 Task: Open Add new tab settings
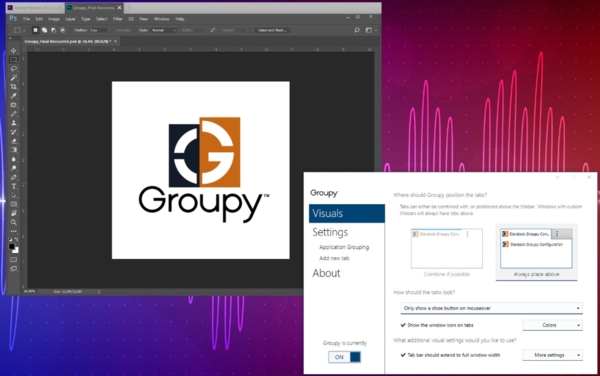pyautogui.click(x=334, y=258)
